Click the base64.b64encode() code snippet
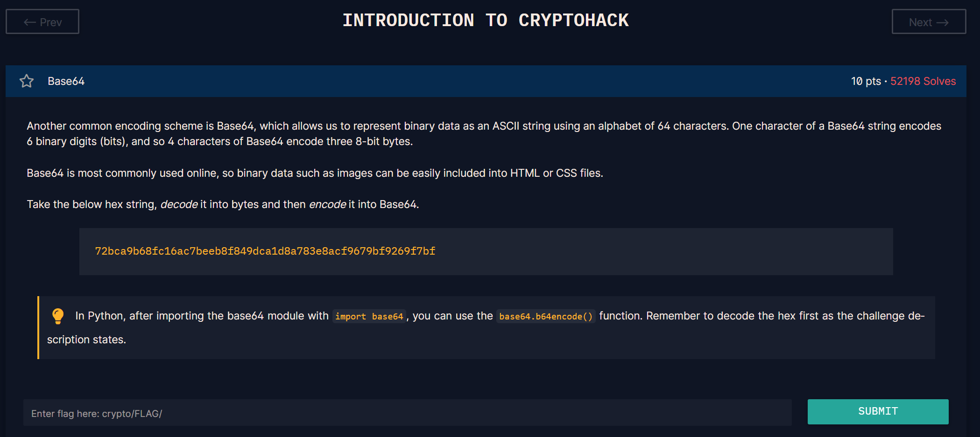The height and width of the screenshot is (437, 980). pyautogui.click(x=546, y=316)
